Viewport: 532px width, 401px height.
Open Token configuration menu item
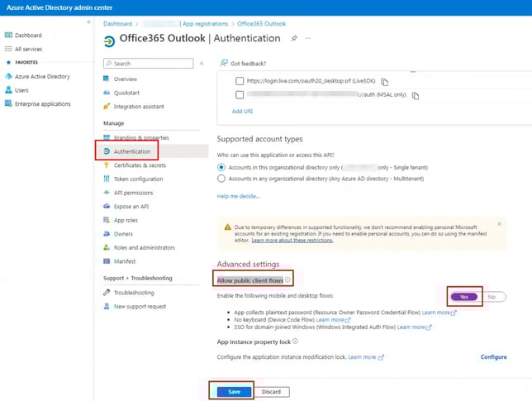[138, 179]
